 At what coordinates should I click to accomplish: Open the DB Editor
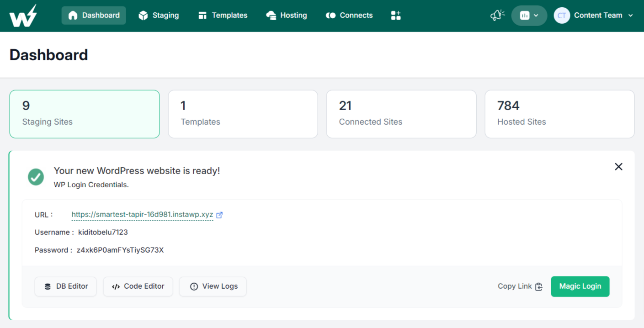[x=66, y=286]
